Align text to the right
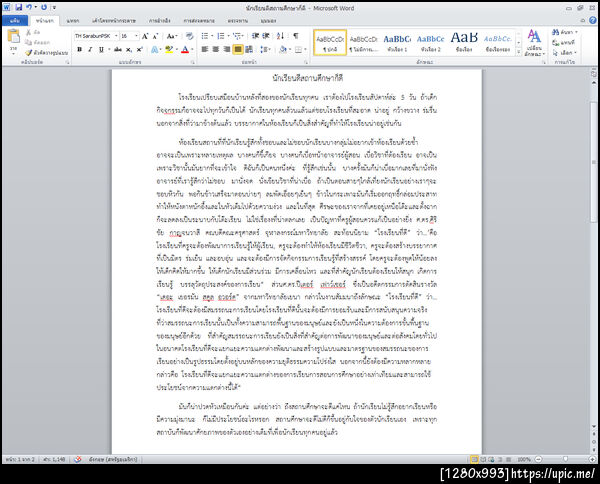 tap(227, 49)
